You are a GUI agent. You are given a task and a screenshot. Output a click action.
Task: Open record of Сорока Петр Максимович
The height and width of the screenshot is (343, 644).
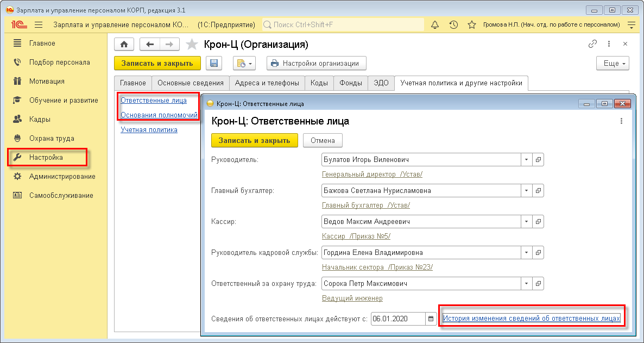coord(538,283)
